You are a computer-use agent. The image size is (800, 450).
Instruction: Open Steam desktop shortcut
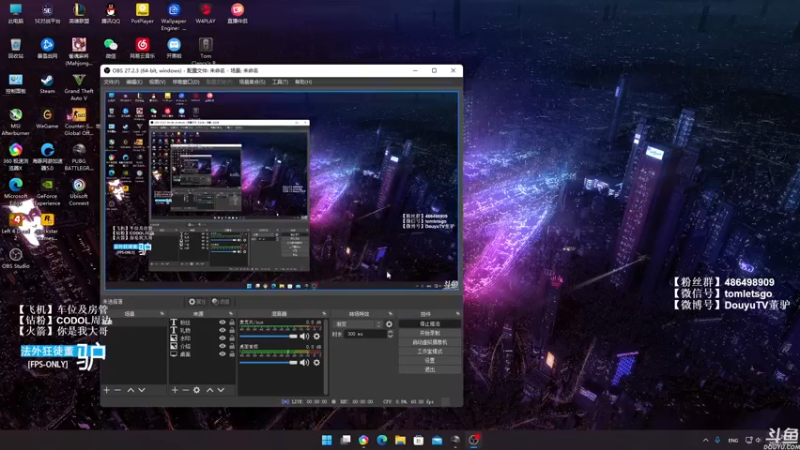tap(47, 84)
